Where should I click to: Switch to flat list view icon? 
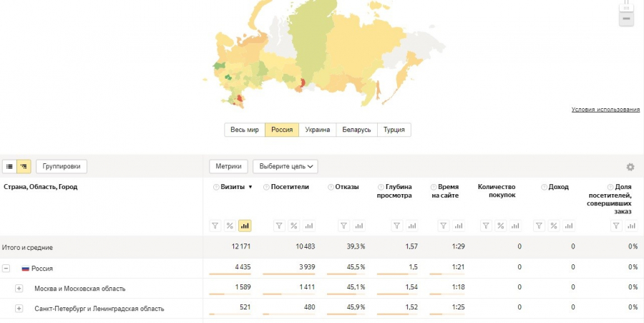(x=10, y=166)
